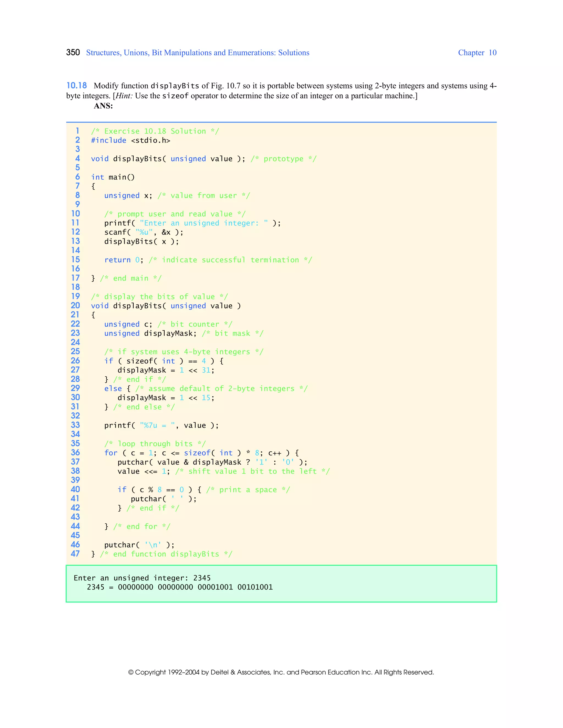Click the word 'displayBits' in the exercise description
This screenshot has width=563, height=728.
[x=175, y=86]
